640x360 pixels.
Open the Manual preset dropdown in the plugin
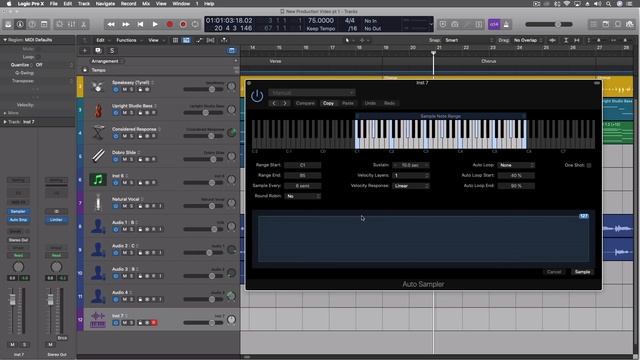(x=312, y=93)
